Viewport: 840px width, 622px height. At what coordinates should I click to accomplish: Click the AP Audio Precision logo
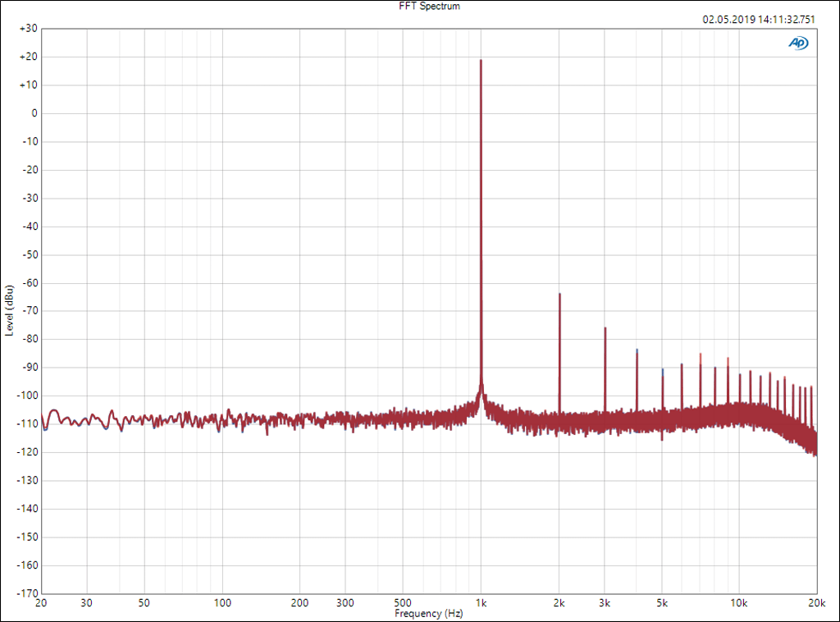tap(797, 43)
